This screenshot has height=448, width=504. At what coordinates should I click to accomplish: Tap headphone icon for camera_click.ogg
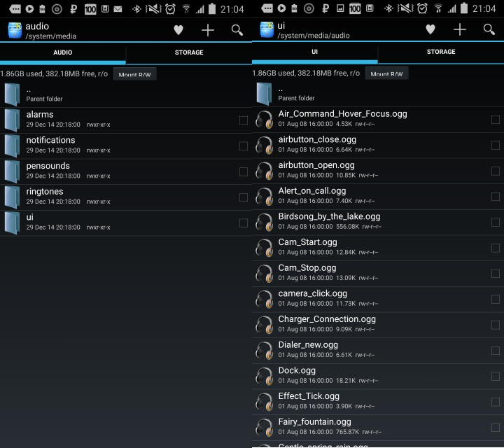coord(265,300)
